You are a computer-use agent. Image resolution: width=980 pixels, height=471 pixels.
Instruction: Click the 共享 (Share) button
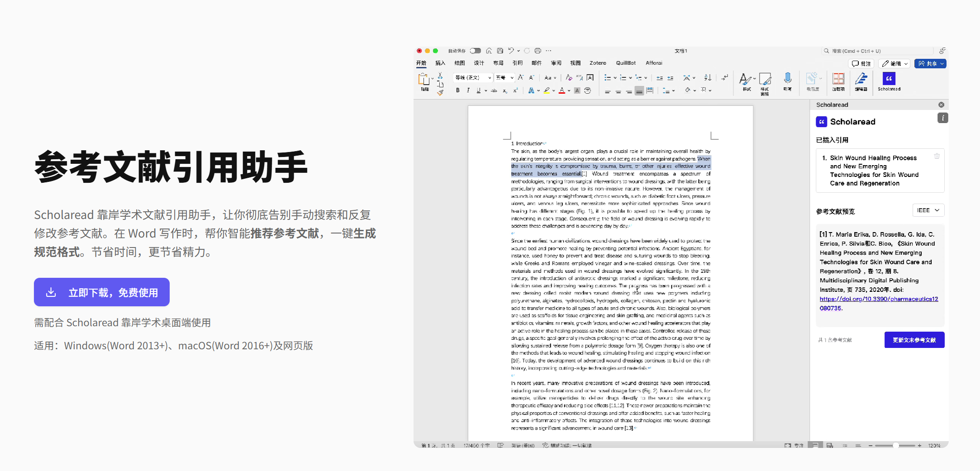pos(930,64)
